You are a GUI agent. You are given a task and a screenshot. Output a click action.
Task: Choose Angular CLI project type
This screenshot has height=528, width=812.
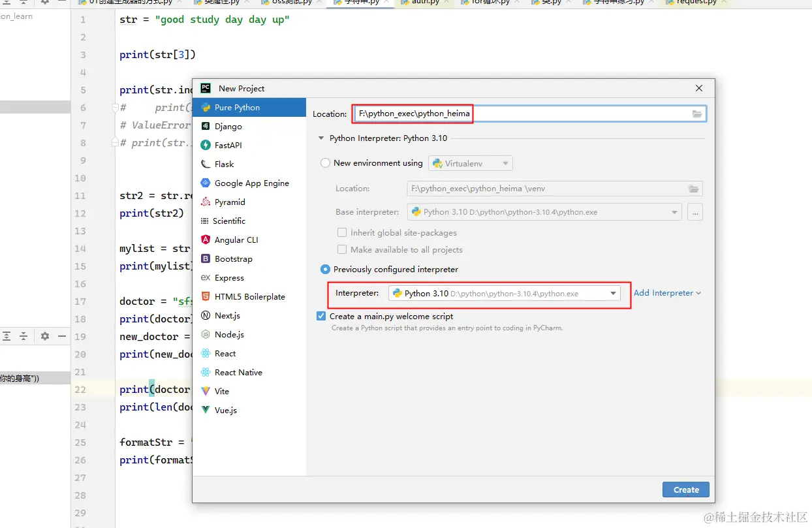click(x=249, y=240)
